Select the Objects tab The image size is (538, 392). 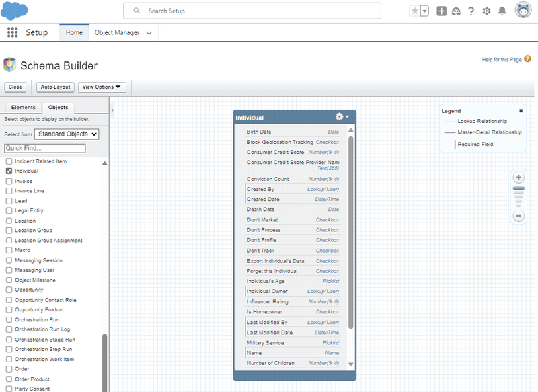click(x=59, y=108)
